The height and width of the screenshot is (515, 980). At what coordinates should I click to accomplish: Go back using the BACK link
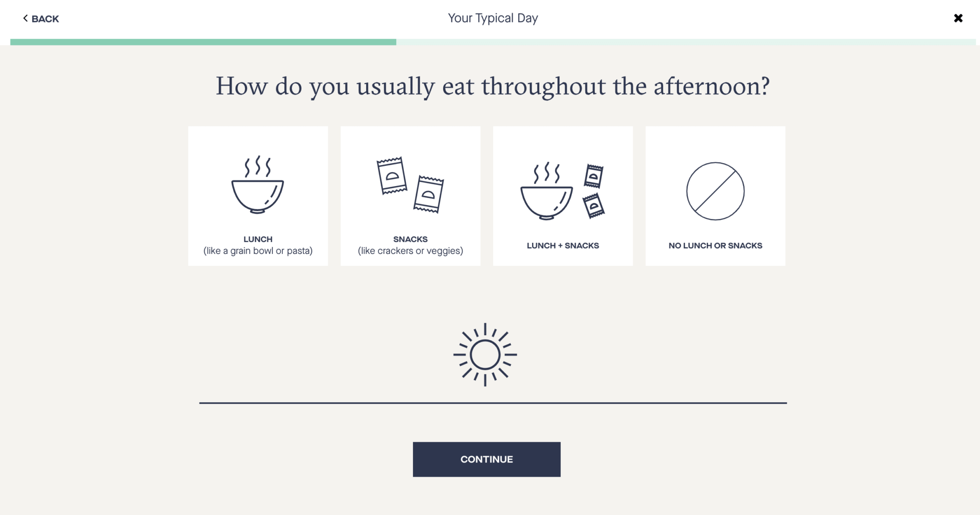click(x=41, y=19)
